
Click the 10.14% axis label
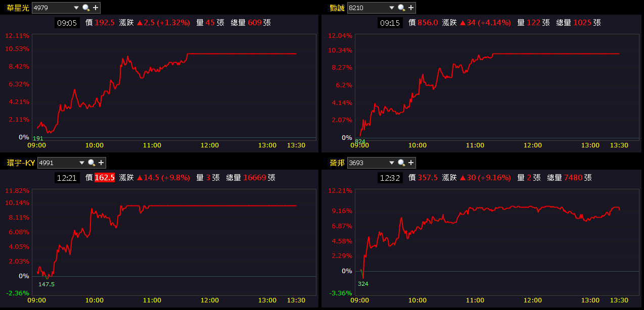pyautogui.click(x=18, y=202)
